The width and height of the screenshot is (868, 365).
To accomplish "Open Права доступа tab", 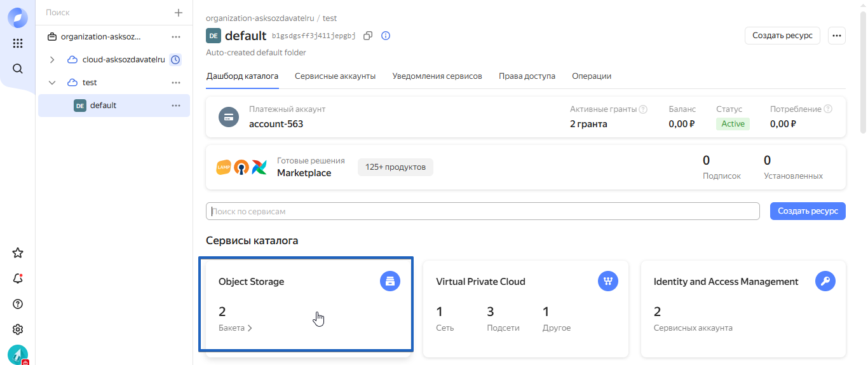I will coord(527,76).
